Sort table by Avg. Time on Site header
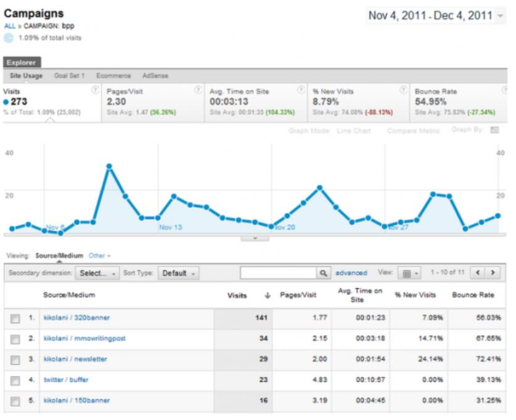This screenshot has width=516, height=420. [360, 295]
